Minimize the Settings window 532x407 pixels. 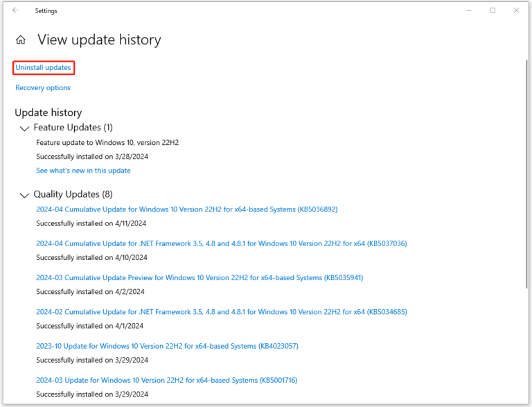tap(472, 10)
